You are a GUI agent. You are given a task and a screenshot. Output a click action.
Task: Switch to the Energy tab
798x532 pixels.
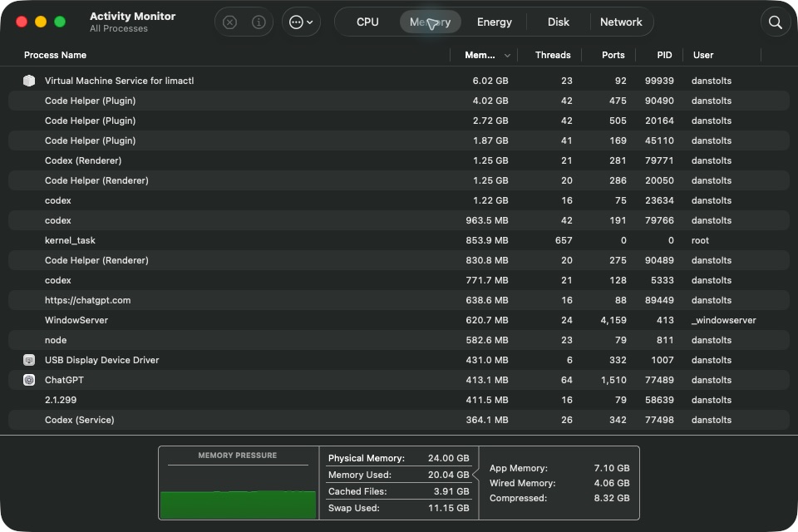click(494, 22)
